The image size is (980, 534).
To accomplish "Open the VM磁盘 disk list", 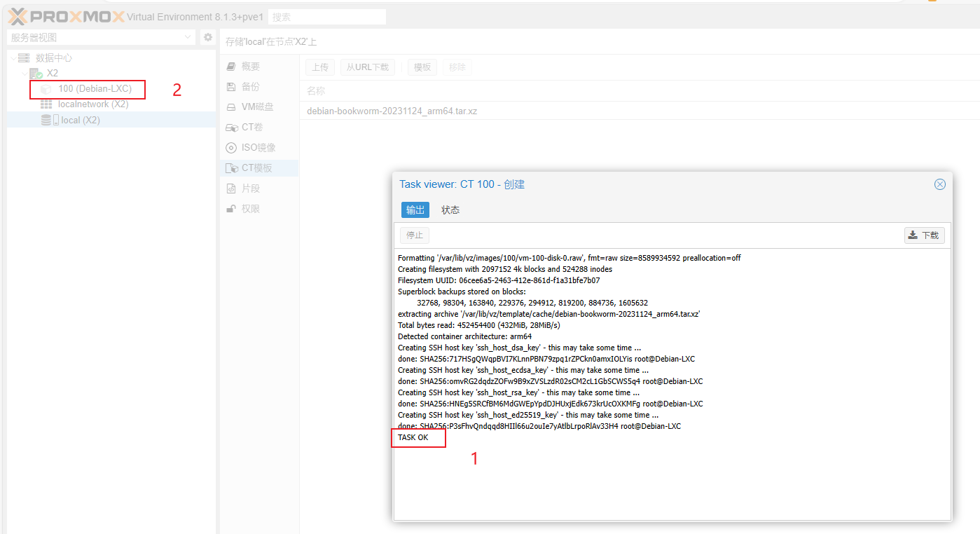I will (256, 107).
